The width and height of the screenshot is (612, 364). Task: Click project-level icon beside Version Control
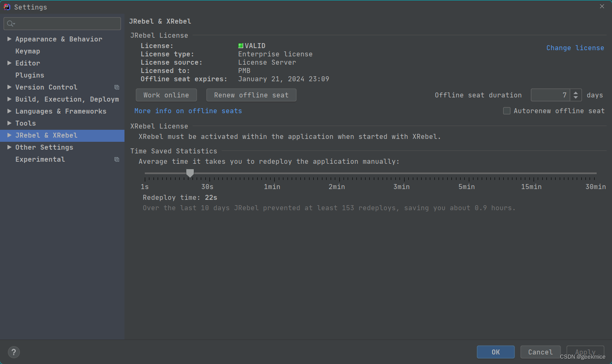coord(117,87)
